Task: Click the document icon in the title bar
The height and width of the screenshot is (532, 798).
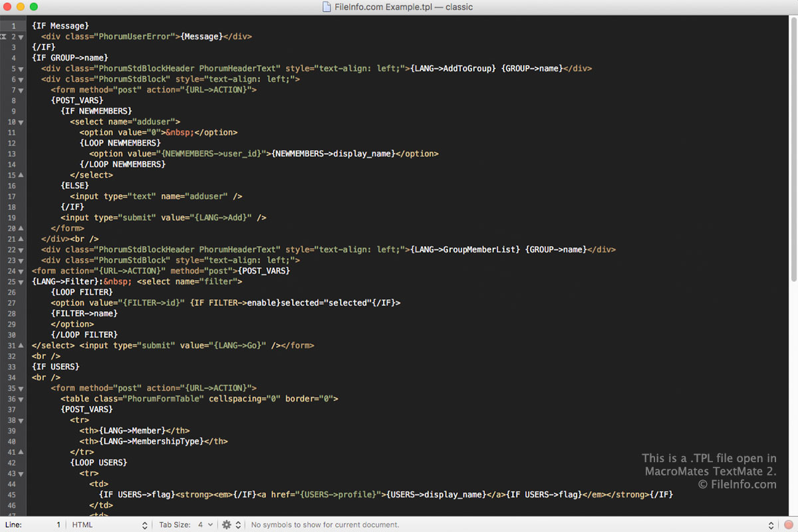Action: tap(327, 7)
